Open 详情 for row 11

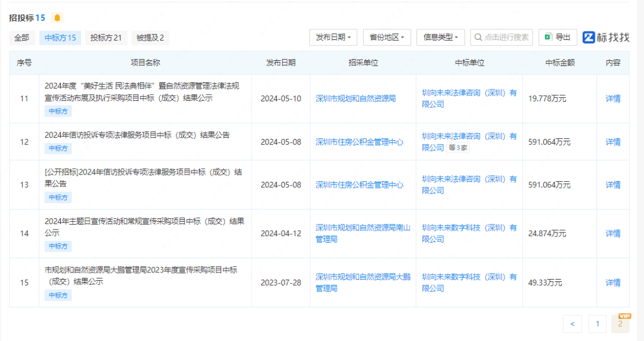pos(613,98)
